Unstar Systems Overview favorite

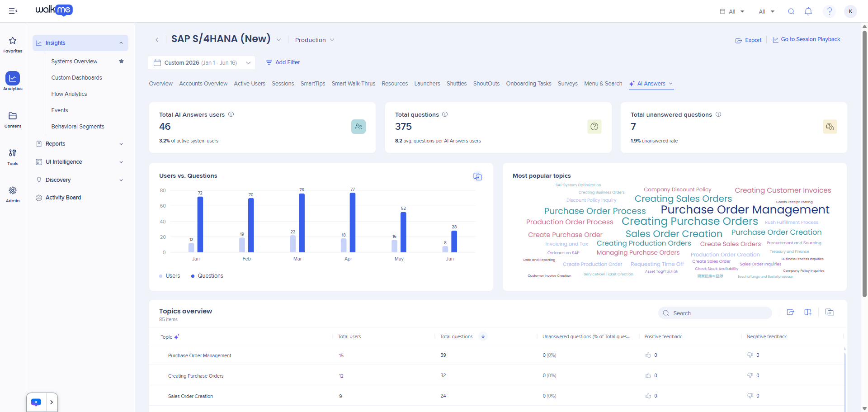pos(121,61)
